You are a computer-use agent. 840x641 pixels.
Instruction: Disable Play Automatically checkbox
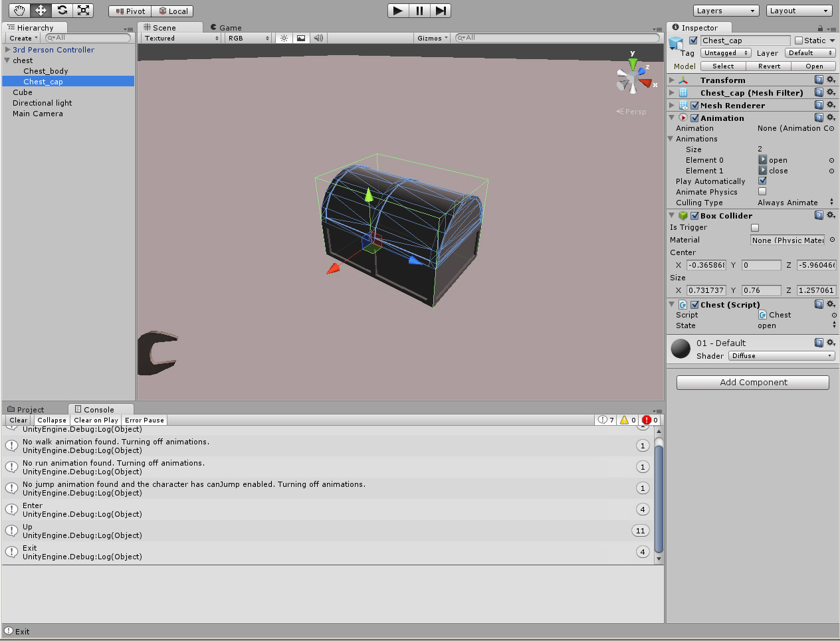(762, 181)
